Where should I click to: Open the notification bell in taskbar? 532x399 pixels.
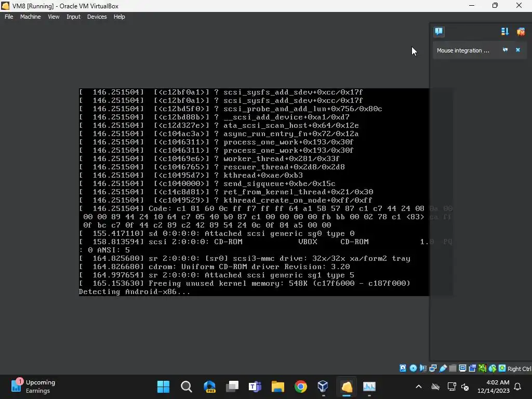518,387
